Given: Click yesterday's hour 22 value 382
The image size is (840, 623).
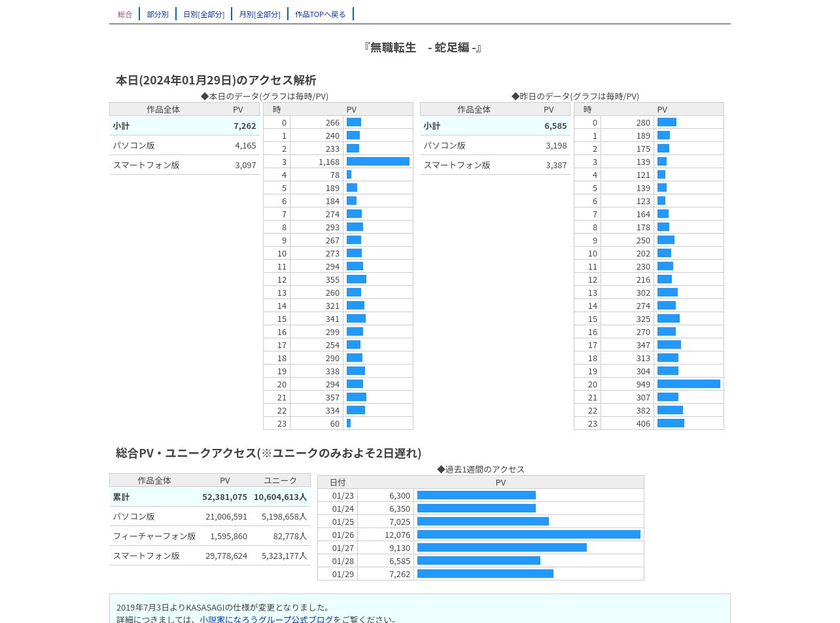Looking at the screenshot, I should 643,410.
